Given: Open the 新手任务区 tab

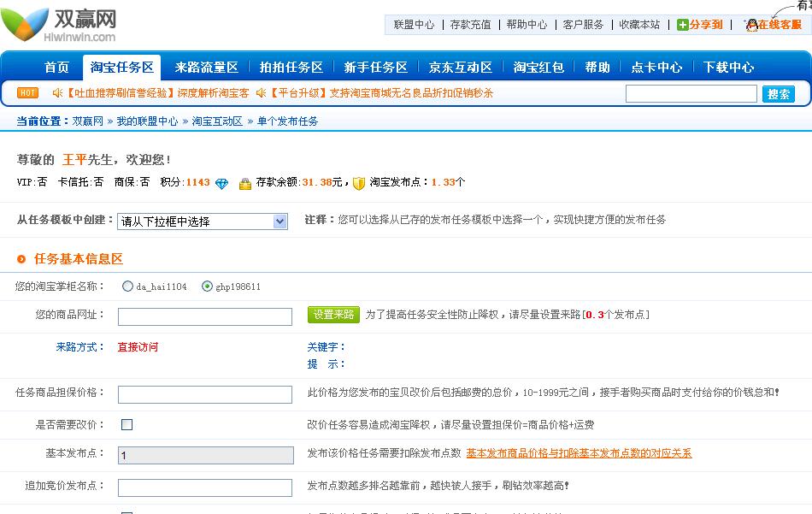Looking at the screenshot, I should 375,68.
